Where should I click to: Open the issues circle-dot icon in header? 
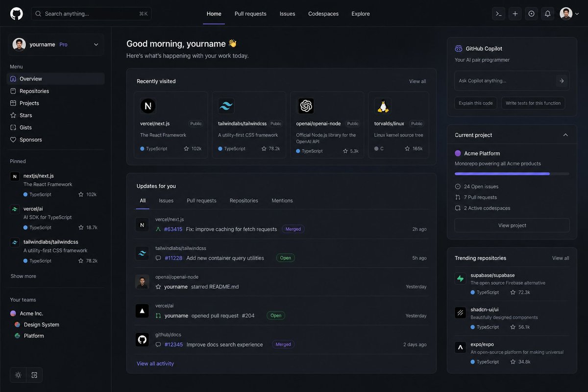531,14
